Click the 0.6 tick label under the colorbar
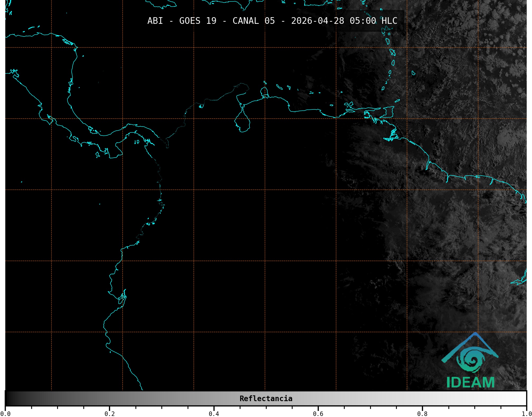The image size is (532, 417). 318,414
